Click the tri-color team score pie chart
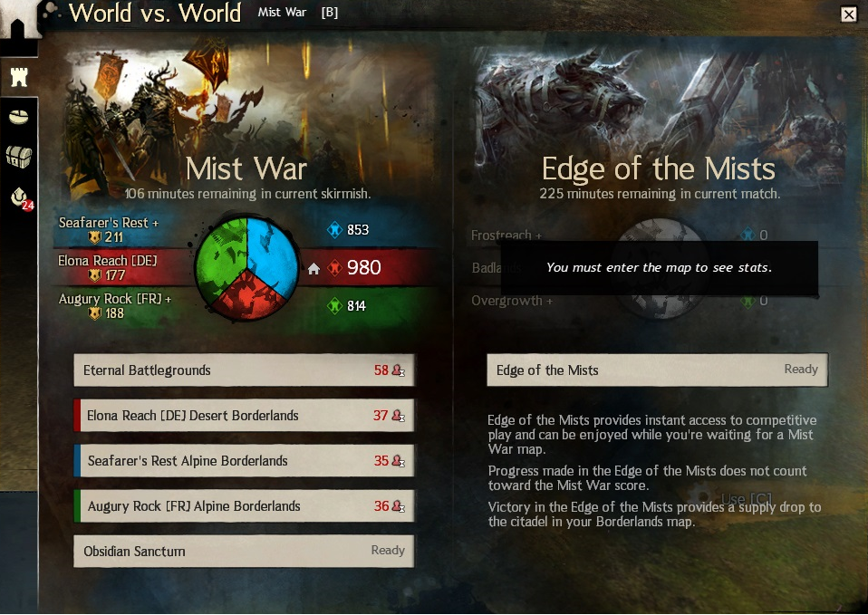The image size is (868, 615). [x=246, y=268]
